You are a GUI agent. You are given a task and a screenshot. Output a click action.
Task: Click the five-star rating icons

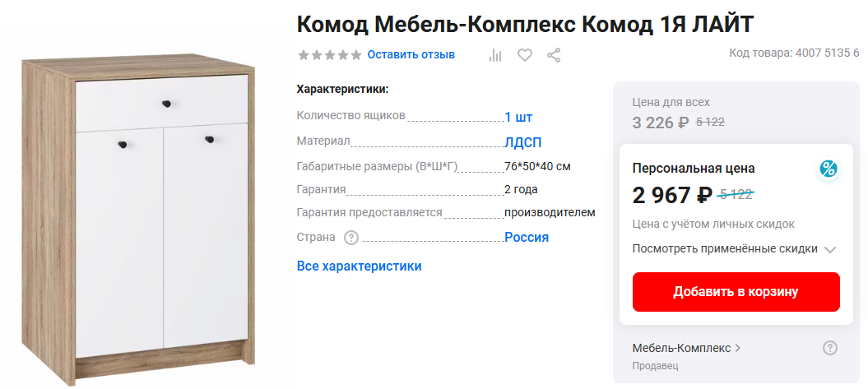(x=329, y=55)
